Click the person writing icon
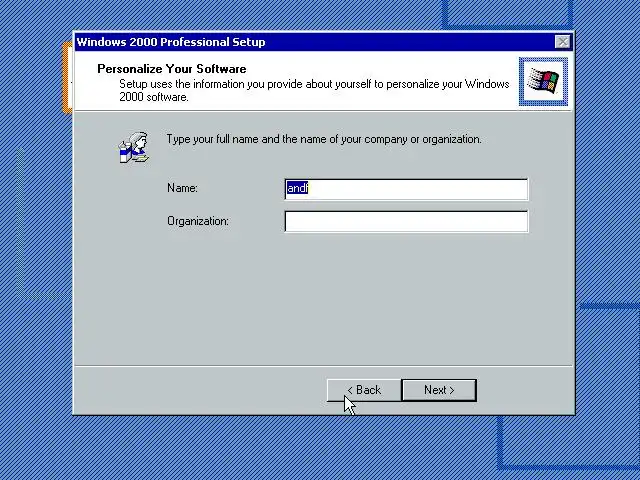 134,147
